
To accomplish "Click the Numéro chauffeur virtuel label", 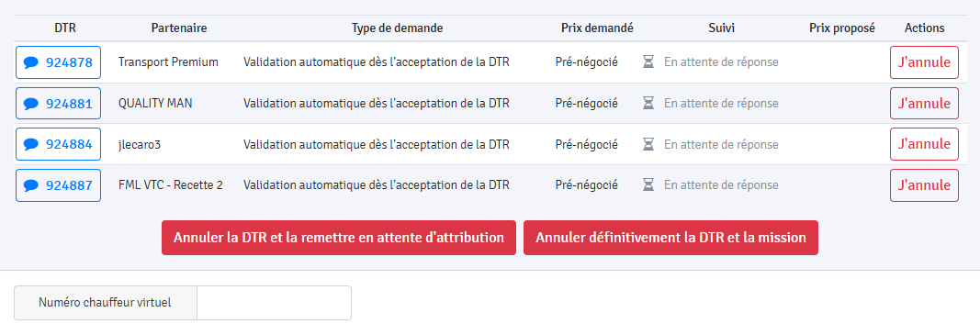I will [105, 303].
